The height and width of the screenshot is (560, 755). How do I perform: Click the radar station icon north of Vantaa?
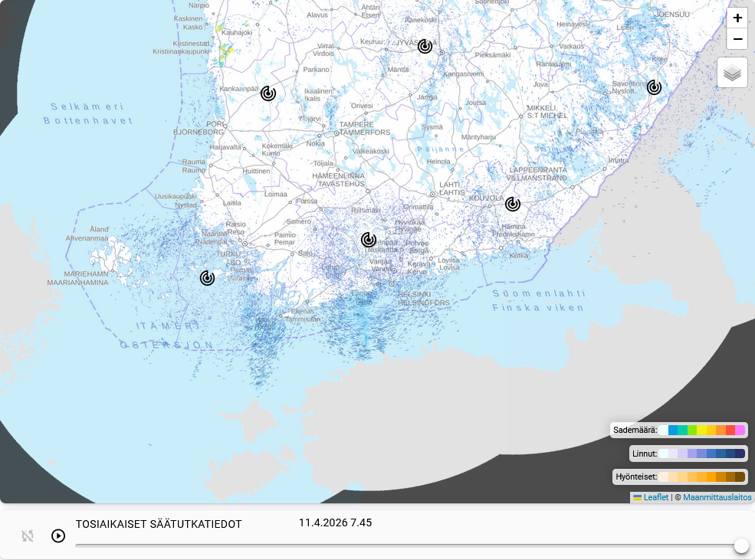(369, 240)
